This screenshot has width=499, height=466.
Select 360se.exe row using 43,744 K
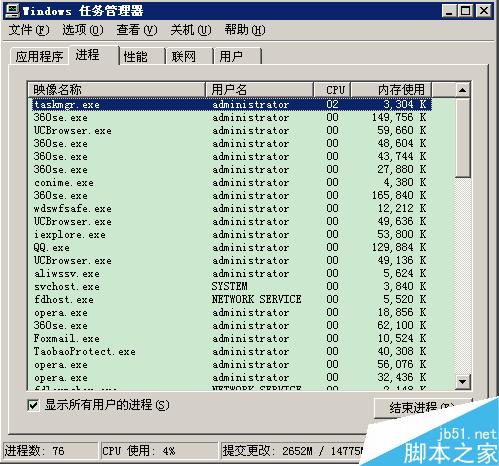click(232, 157)
